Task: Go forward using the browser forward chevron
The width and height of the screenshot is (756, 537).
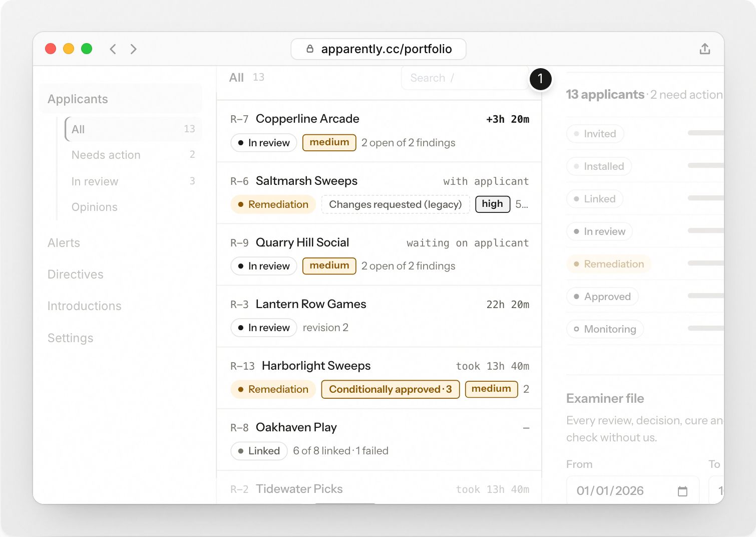Action: [133, 49]
